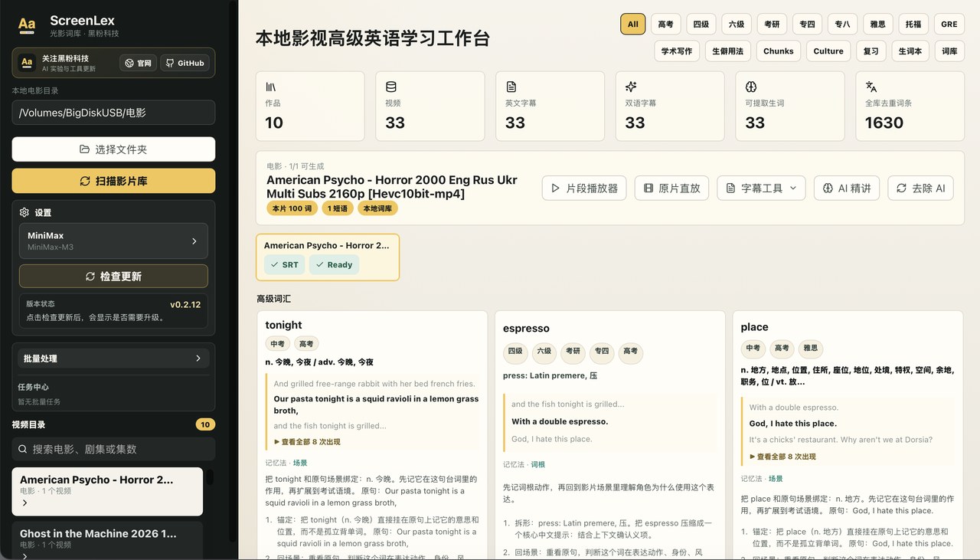Click the search movies input field
Screen dimensions: 980x560
click(113, 449)
